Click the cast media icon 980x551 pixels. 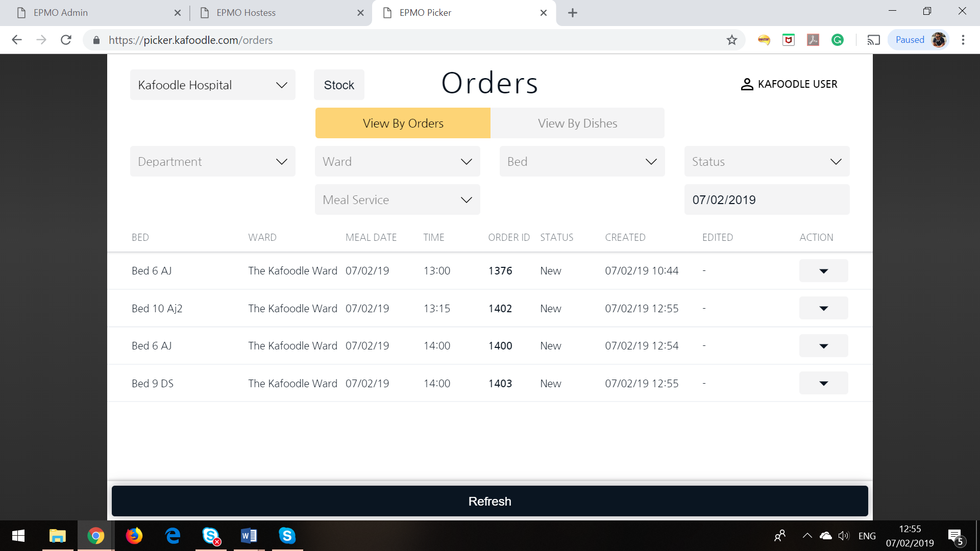coord(873,40)
